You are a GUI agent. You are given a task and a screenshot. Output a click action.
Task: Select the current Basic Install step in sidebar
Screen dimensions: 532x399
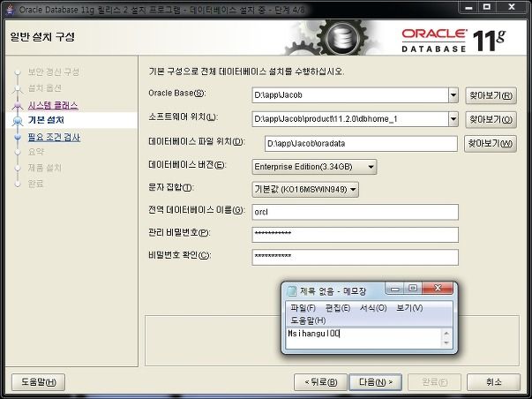tap(46, 120)
